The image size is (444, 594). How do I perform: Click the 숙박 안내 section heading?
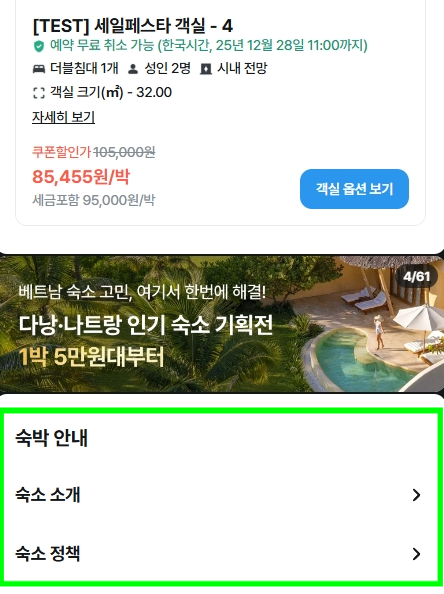(52, 438)
